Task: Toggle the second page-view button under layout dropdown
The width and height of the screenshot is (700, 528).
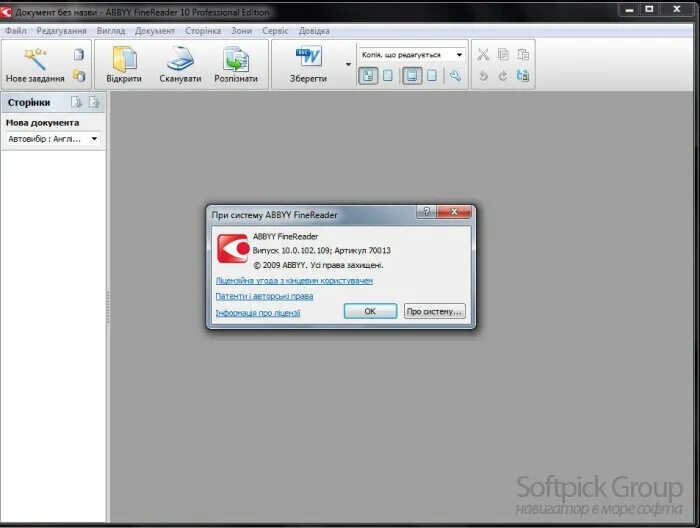Action: (x=388, y=75)
